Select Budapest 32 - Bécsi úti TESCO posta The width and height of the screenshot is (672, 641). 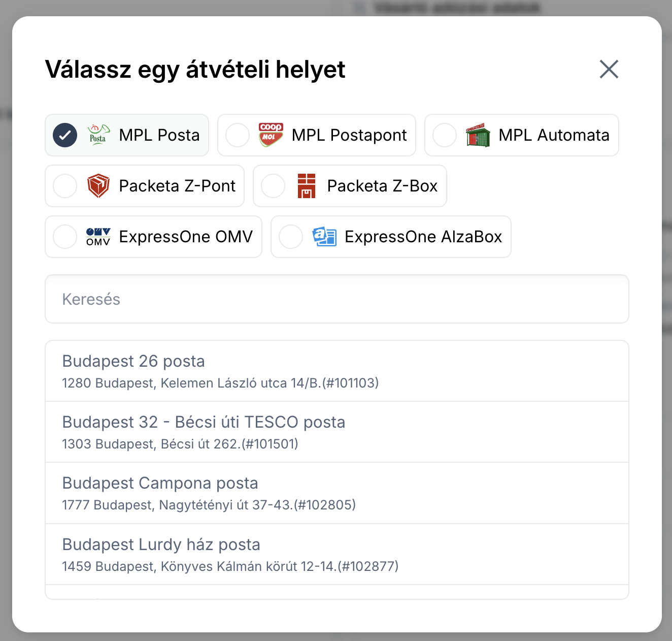[x=337, y=432]
